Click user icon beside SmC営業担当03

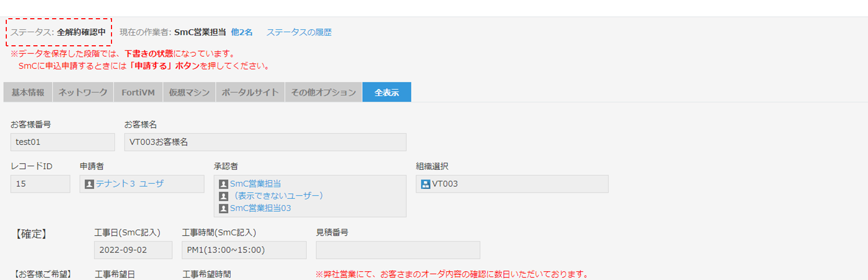[x=224, y=208]
